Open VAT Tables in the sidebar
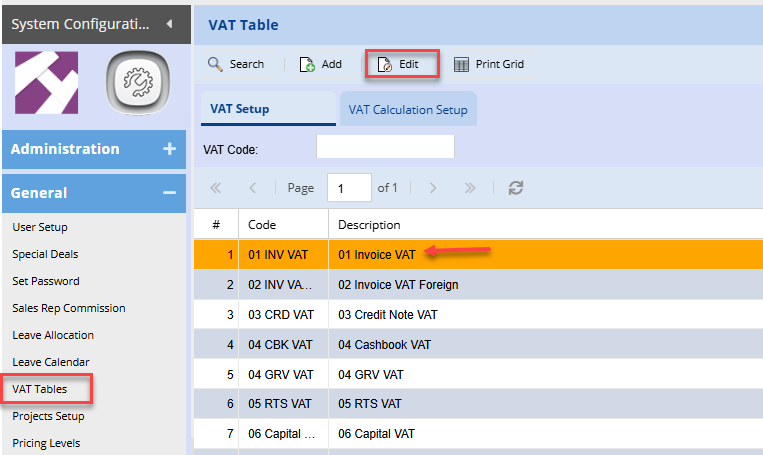Viewport: 763px width, 455px height. (x=39, y=389)
